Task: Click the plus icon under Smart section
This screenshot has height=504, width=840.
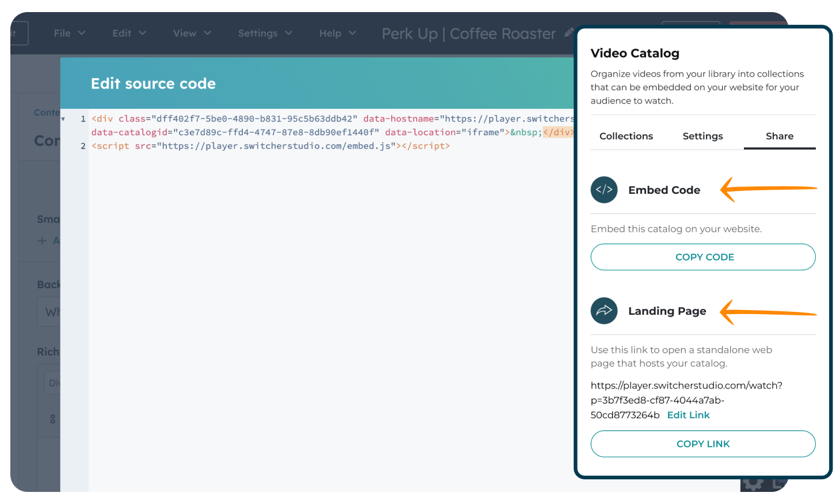Action: [x=42, y=240]
